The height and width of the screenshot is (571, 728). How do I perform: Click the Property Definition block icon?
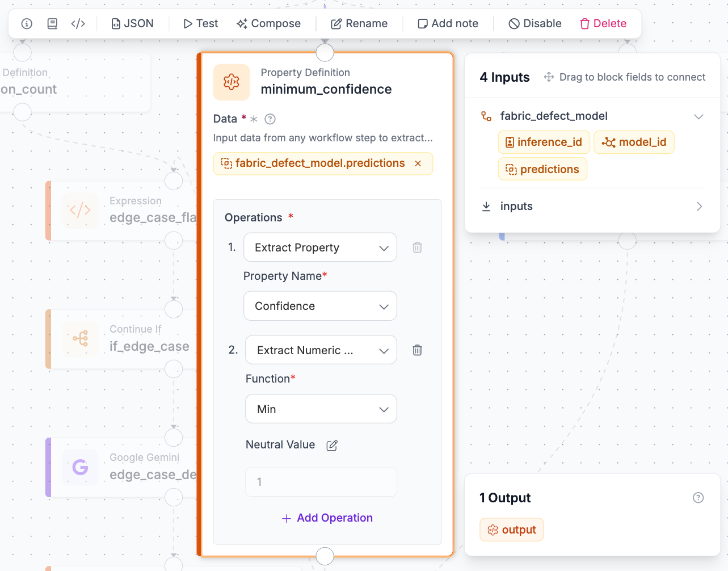tap(232, 82)
